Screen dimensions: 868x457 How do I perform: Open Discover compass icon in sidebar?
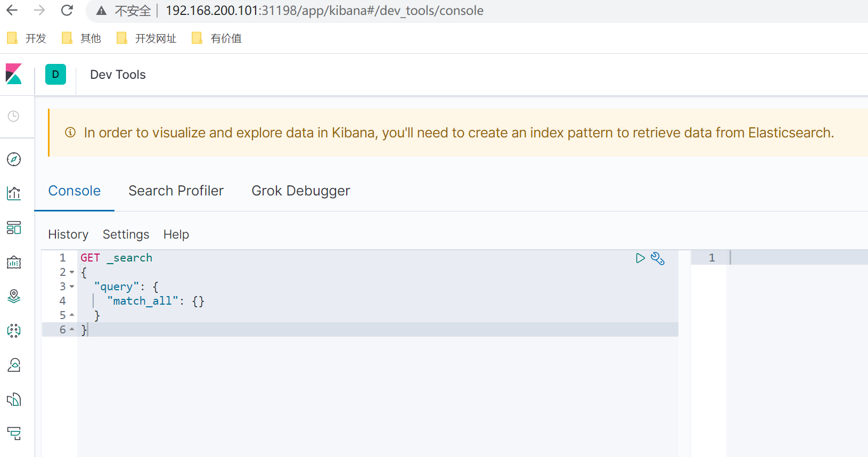point(14,159)
